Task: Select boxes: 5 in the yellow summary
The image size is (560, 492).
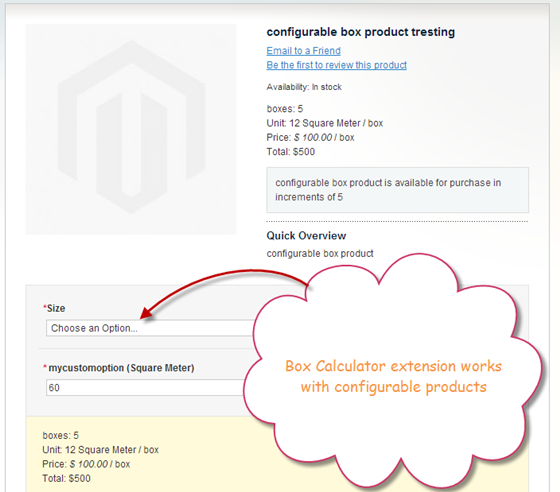Action: tap(60, 435)
